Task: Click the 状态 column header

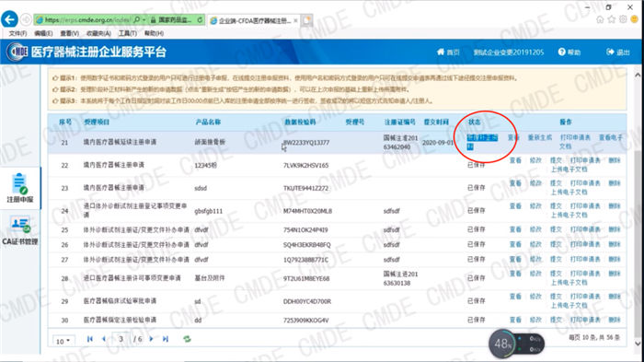Action: pyautogui.click(x=474, y=122)
